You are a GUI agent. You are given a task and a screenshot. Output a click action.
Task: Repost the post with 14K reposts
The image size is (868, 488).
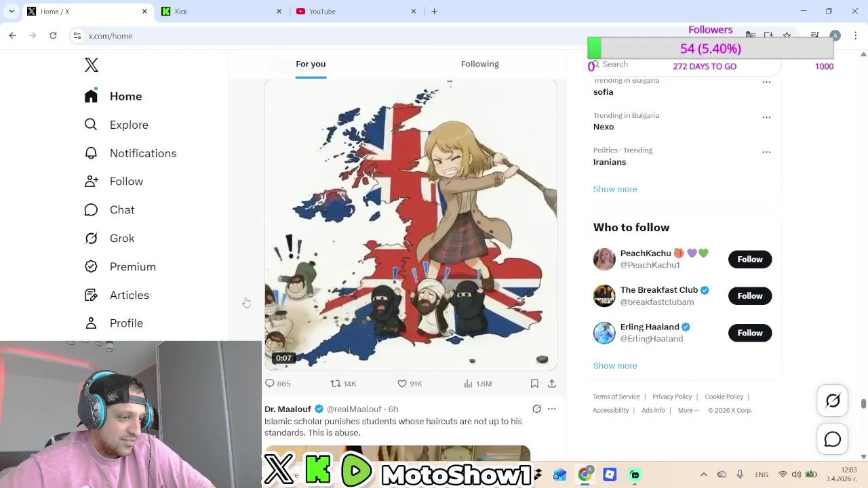[342, 384]
